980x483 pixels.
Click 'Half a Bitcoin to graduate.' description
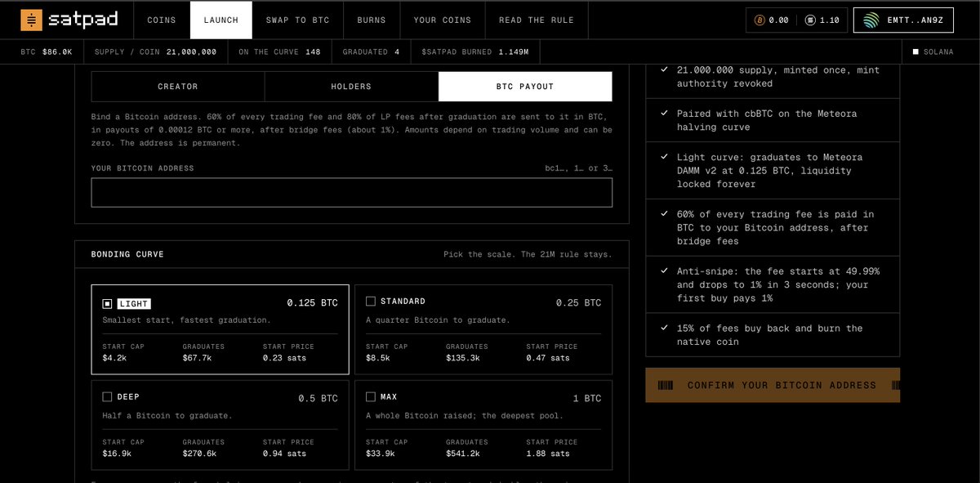(167, 416)
